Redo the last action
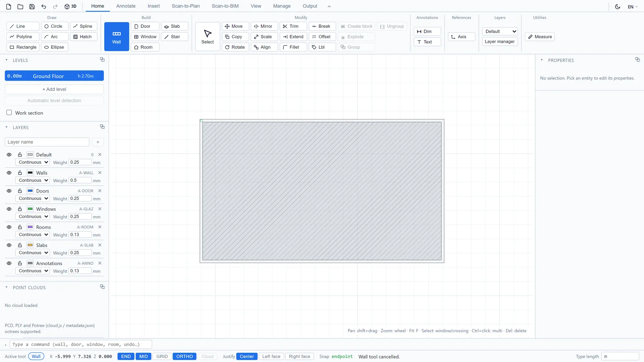Screen dimensions: 644x362 pos(56,6)
